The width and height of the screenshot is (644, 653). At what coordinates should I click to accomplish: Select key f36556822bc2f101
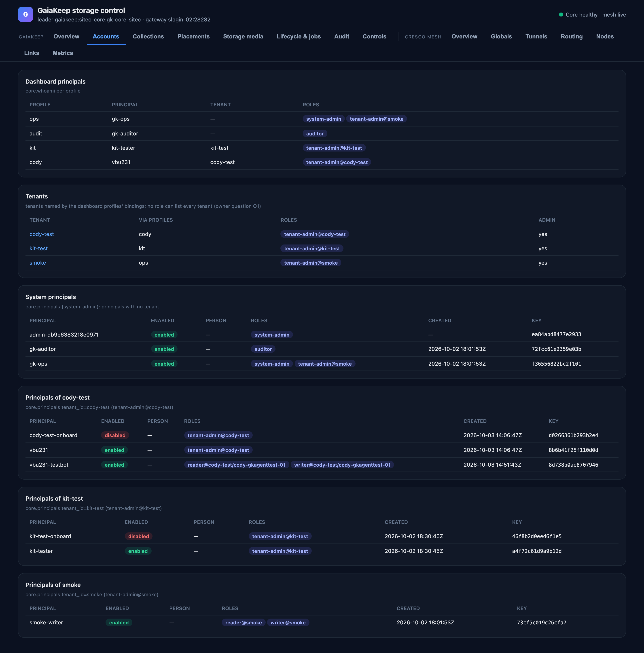click(556, 364)
